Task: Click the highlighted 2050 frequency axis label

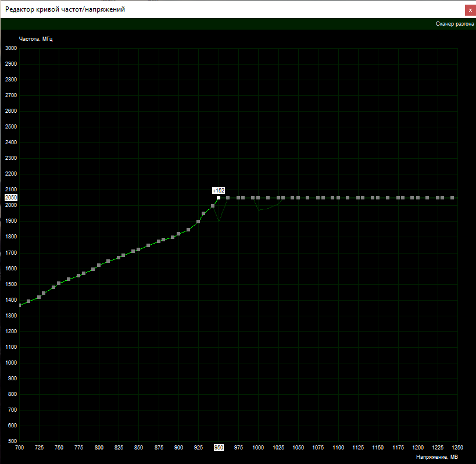Action: [x=11, y=198]
